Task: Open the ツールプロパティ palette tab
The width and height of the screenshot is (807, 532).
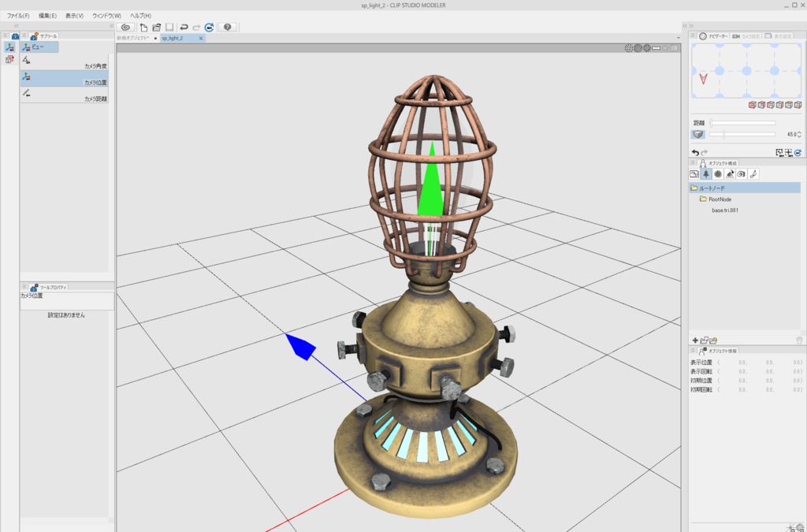Action: 49,287
